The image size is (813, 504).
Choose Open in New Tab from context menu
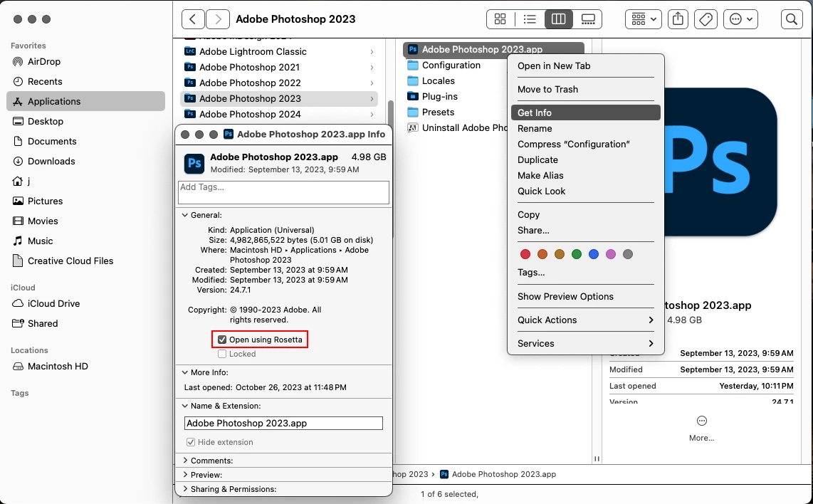(x=585, y=66)
